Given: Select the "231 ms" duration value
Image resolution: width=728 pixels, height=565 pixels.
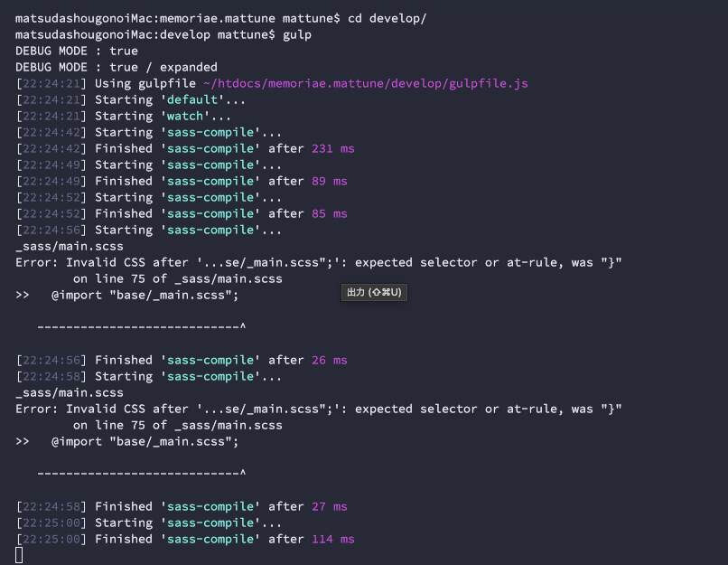Looking at the screenshot, I should tap(329, 148).
